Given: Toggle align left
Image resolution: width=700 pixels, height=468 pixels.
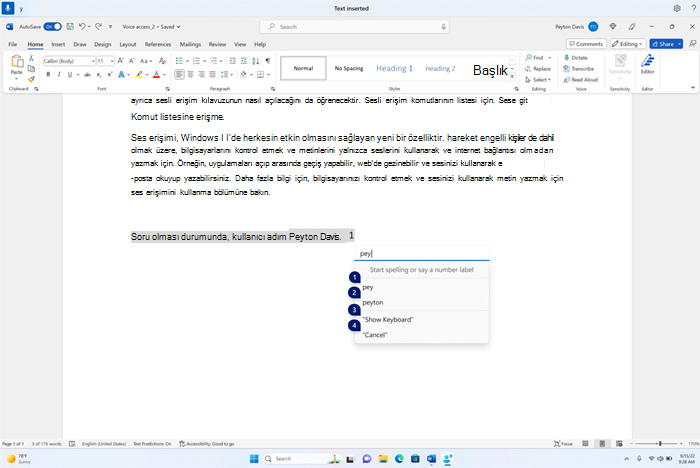Looking at the screenshot, I should coord(179,75).
